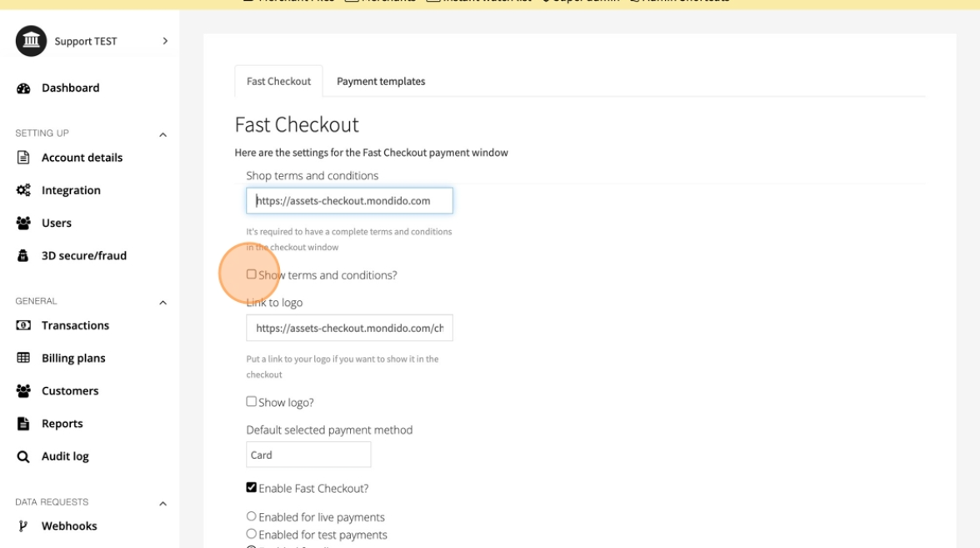Uncheck Enable Fast Checkout
The height and width of the screenshot is (548, 980).
(252, 488)
